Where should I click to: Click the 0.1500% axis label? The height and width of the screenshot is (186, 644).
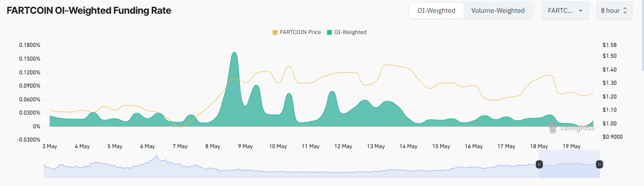click(30, 59)
